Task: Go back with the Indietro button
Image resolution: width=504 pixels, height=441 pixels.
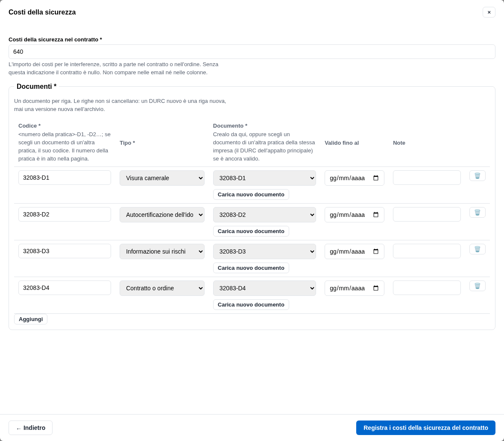Action: [30, 428]
